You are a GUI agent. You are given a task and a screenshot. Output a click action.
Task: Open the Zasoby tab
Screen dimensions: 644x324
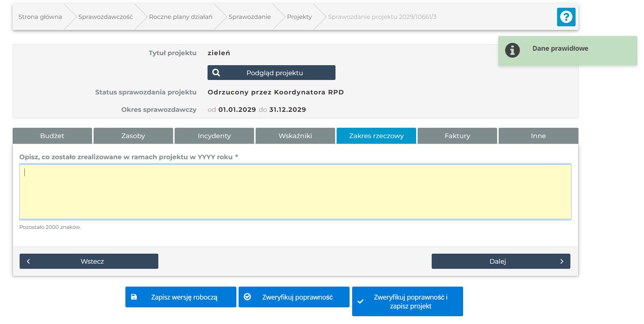133,136
